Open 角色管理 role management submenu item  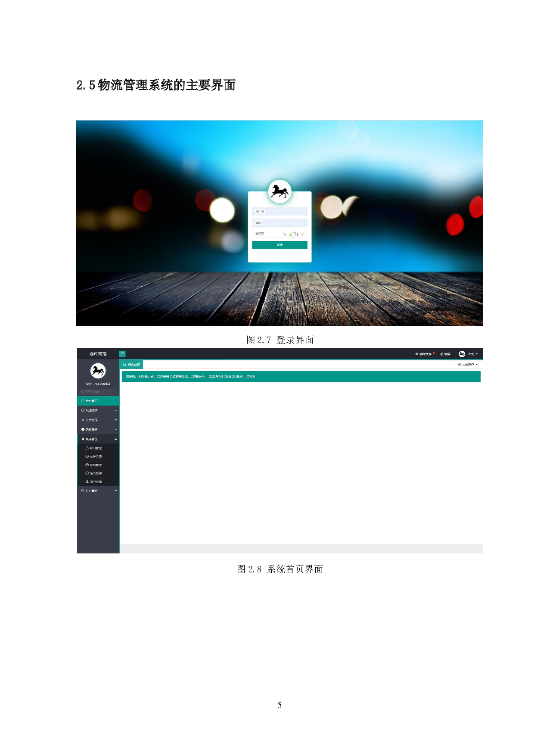click(96, 473)
